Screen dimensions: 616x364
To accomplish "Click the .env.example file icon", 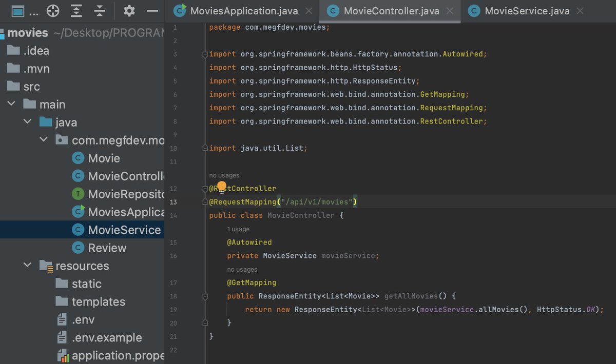I will (x=62, y=337).
